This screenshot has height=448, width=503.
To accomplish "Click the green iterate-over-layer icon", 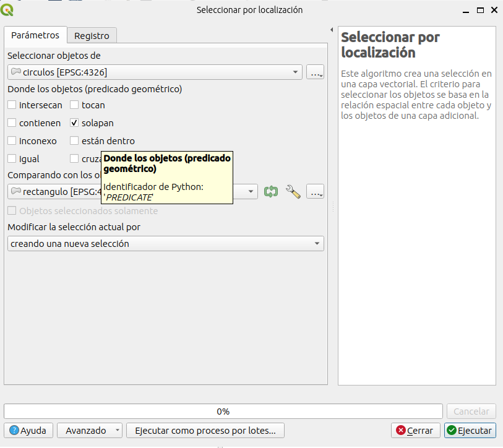I will [271, 192].
